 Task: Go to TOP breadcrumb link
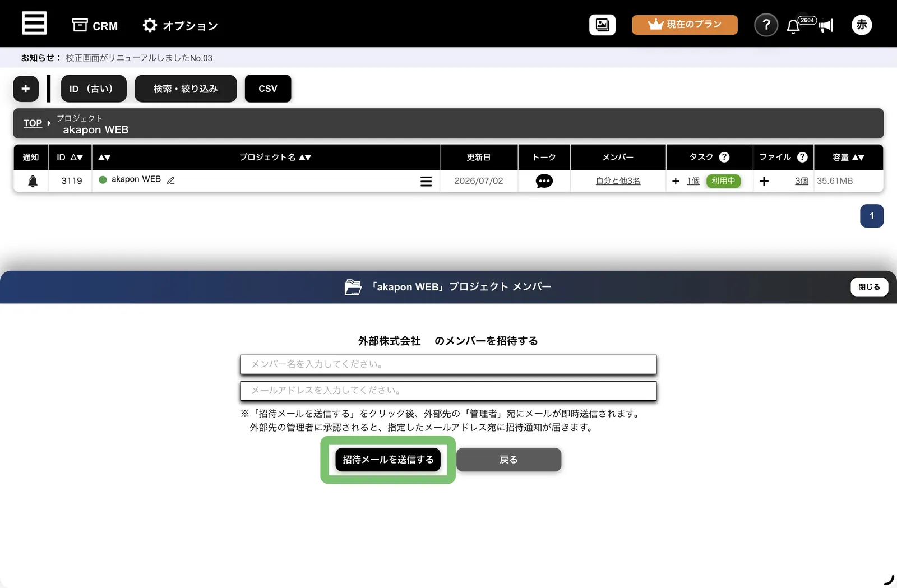tap(33, 123)
